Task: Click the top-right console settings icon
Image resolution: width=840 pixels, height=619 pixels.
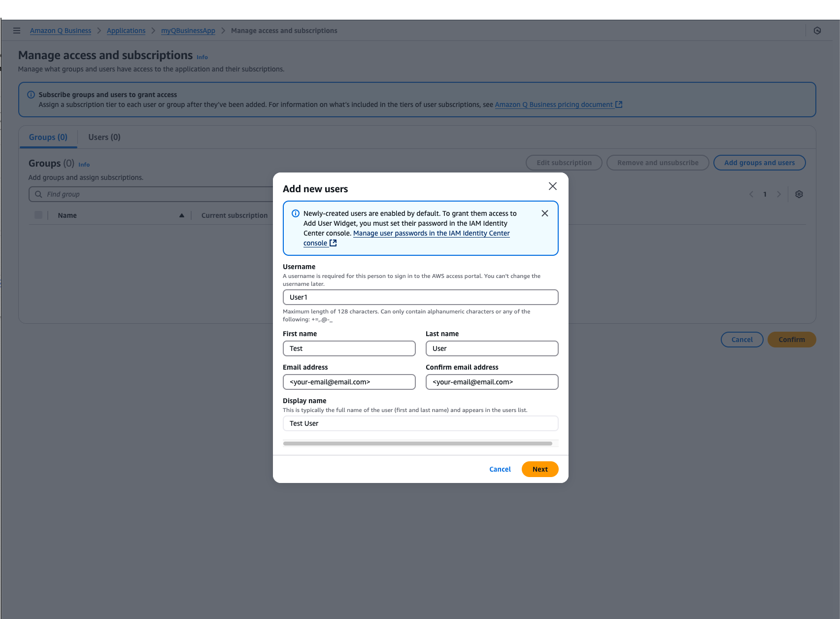Action: click(817, 31)
